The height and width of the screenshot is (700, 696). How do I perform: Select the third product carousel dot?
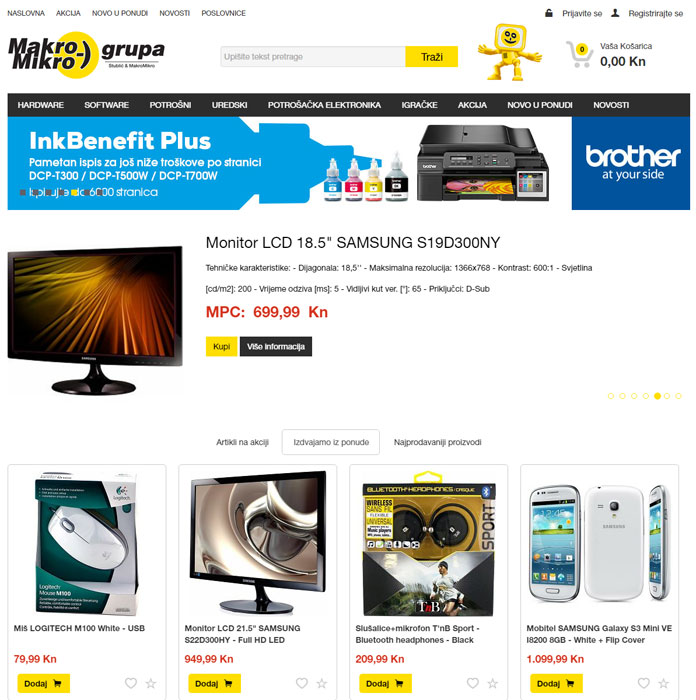634,396
